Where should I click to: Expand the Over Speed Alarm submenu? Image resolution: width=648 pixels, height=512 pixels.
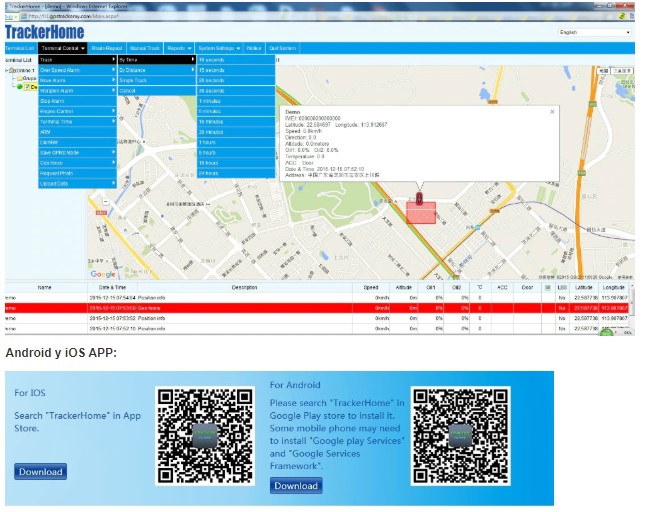click(78, 70)
